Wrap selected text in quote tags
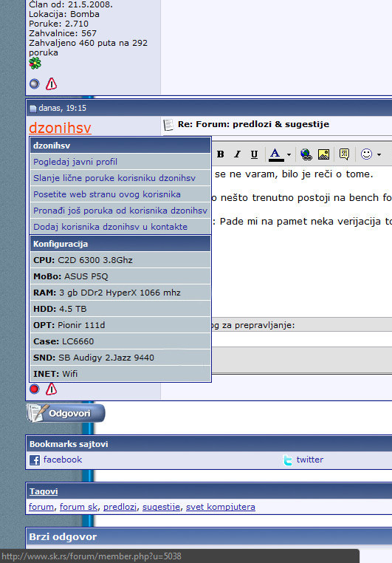The image size is (392, 563). [344, 154]
